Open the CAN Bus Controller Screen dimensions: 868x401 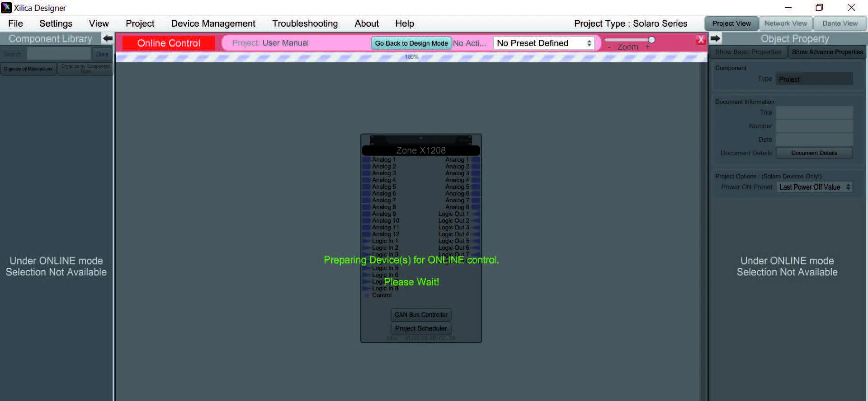pos(421,315)
